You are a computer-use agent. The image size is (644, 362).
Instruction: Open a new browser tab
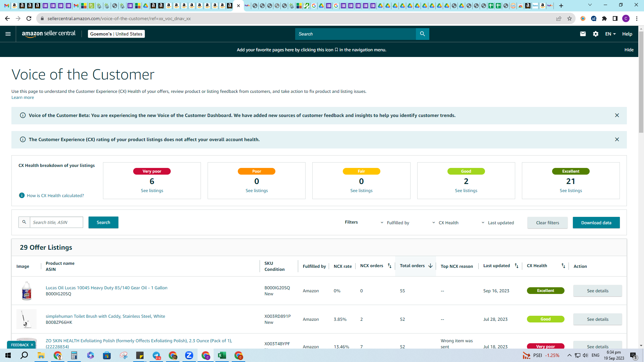click(x=561, y=6)
